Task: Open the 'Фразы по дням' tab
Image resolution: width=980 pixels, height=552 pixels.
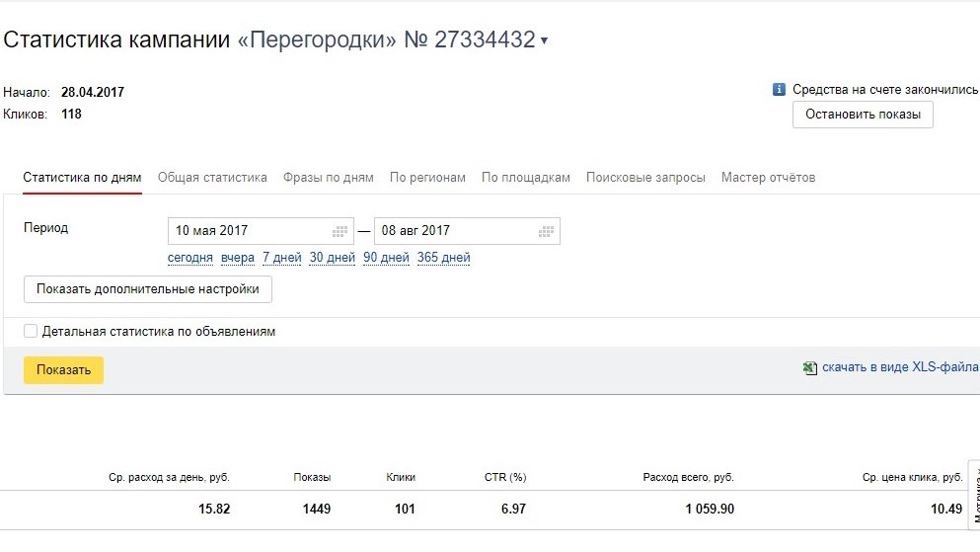Action: coord(328,178)
